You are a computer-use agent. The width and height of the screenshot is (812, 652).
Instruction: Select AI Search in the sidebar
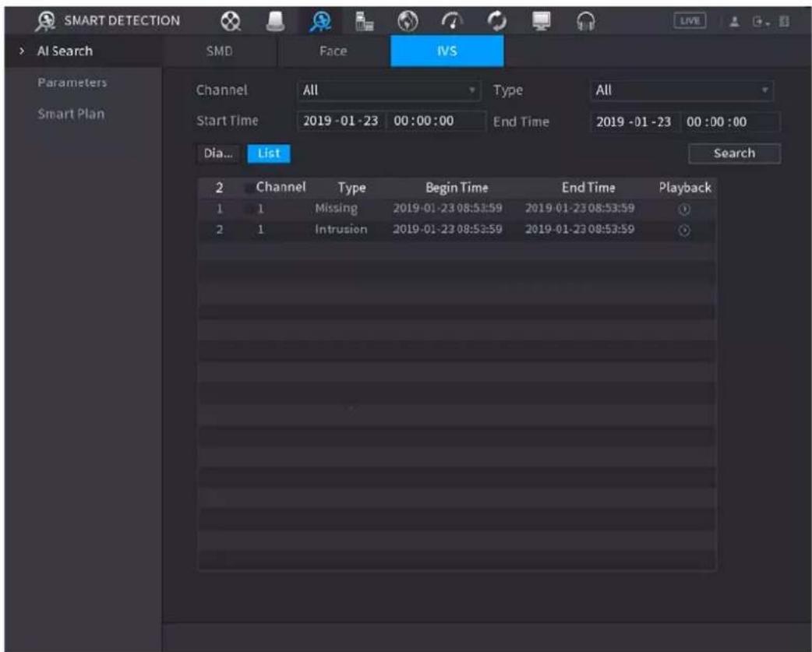pos(65,51)
